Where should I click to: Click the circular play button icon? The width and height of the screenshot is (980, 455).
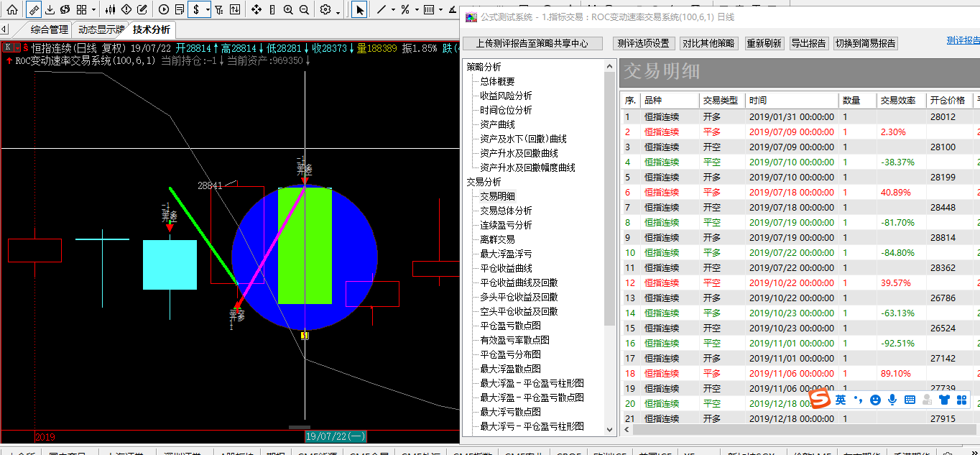click(x=164, y=9)
